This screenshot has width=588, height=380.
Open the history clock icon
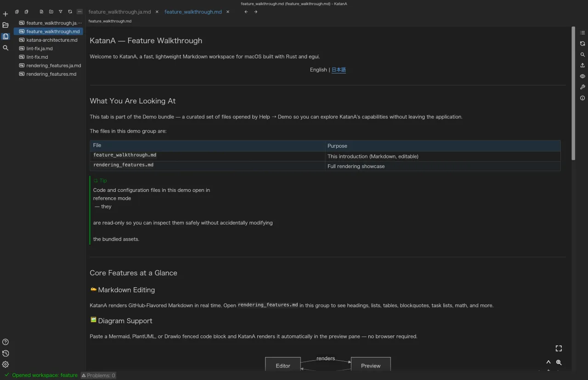click(x=6, y=353)
